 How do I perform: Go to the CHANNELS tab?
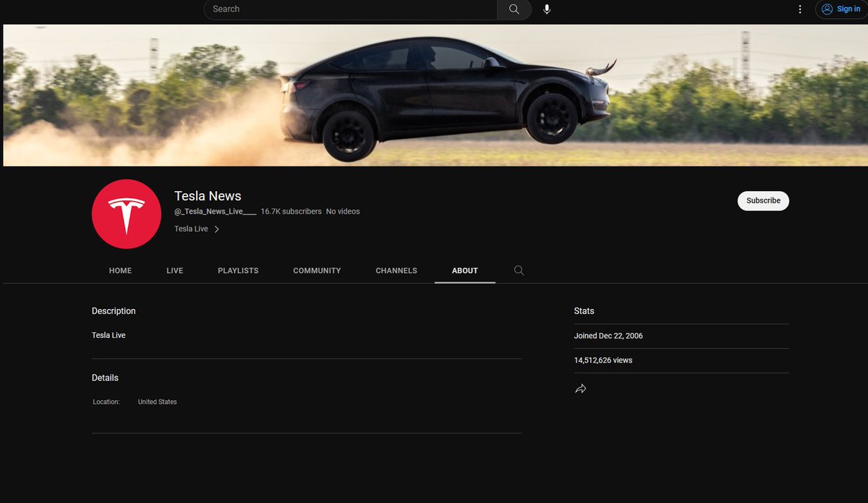pos(396,271)
